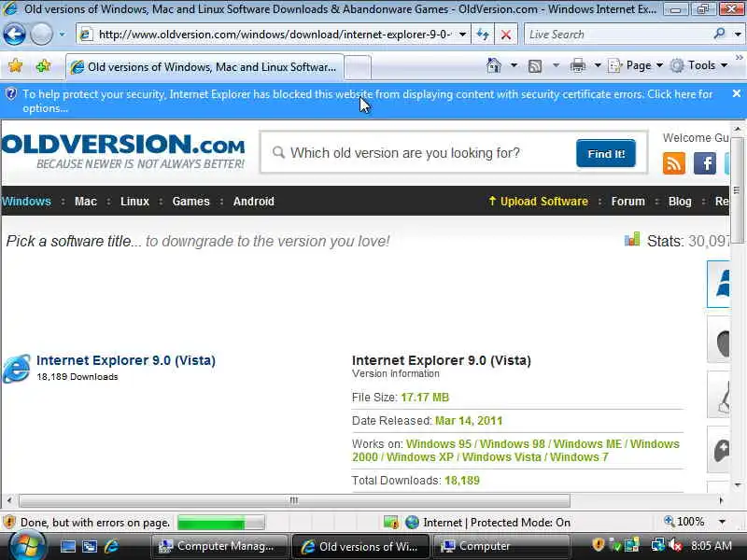Click the Home page icon
Screen dimensions: 747x560
(494, 65)
